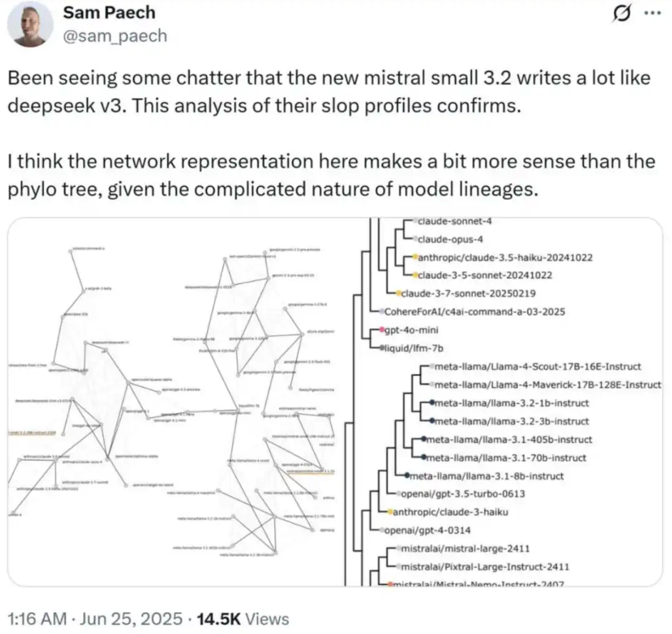Click Sam Paech's profile avatar
This screenshot has width=672, height=634.
30,24
